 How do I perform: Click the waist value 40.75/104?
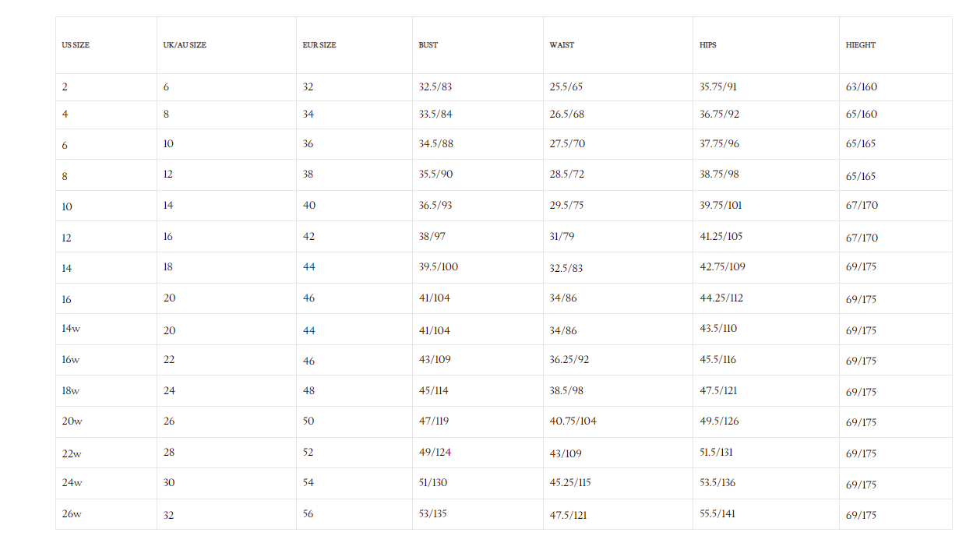573,421
